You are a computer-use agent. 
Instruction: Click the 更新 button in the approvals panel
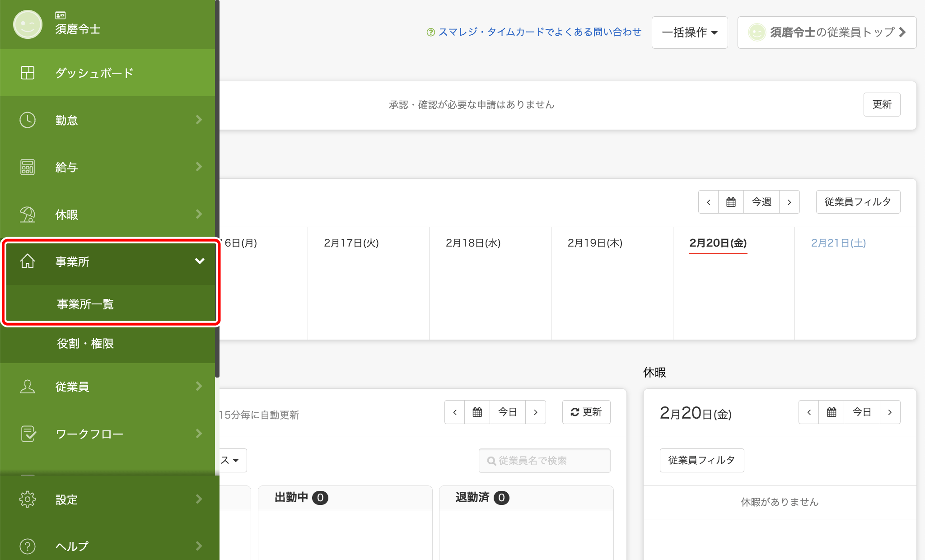(x=881, y=104)
